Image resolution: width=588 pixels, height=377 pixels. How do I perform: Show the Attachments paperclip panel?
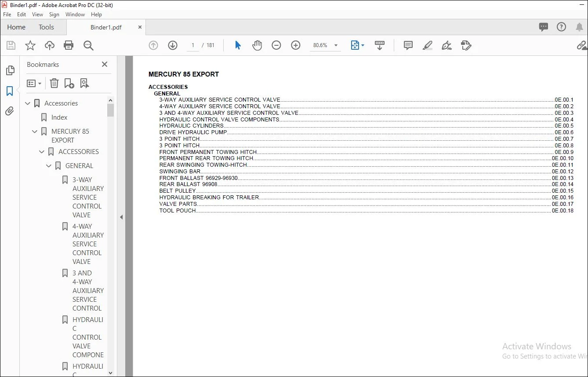pyautogui.click(x=10, y=111)
